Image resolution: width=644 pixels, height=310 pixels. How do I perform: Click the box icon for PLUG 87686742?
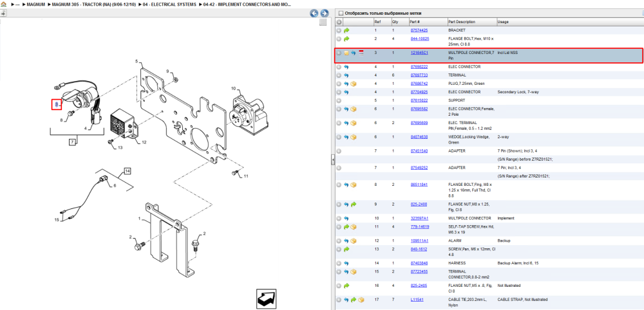coord(354,84)
